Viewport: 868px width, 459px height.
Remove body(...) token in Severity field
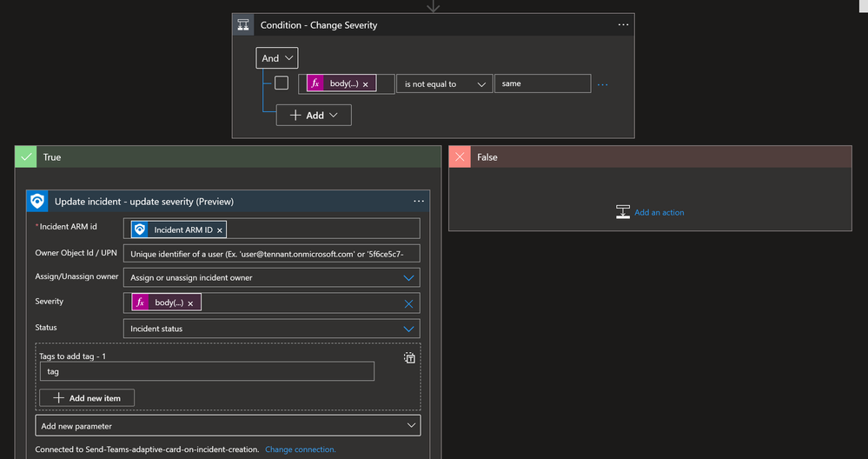[x=190, y=303]
